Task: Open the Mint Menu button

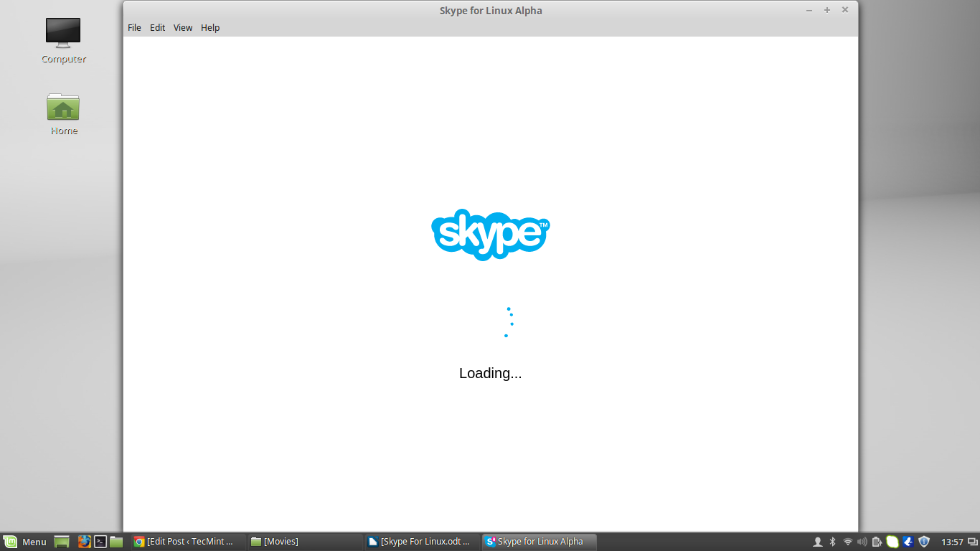Action: click(25, 542)
